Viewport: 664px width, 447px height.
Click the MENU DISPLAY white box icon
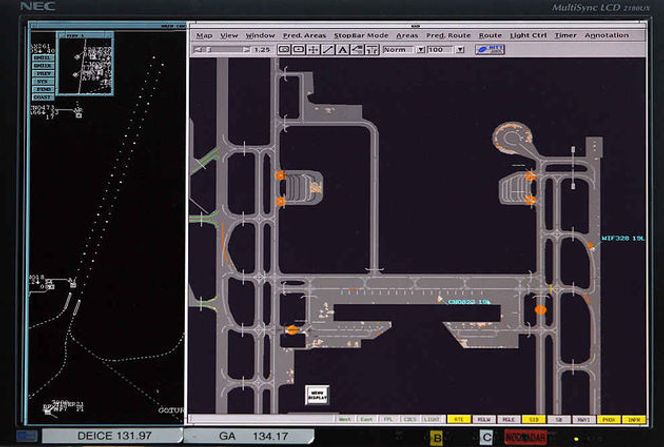(318, 394)
